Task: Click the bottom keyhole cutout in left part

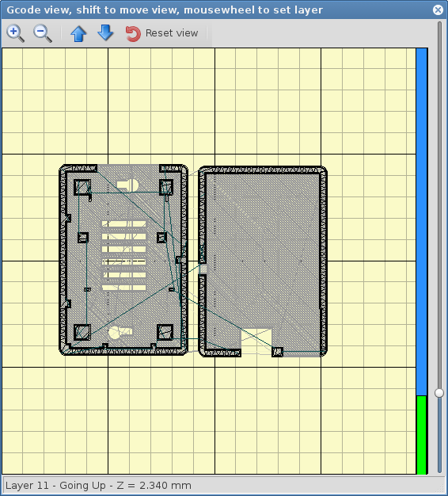Action: (120, 332)
